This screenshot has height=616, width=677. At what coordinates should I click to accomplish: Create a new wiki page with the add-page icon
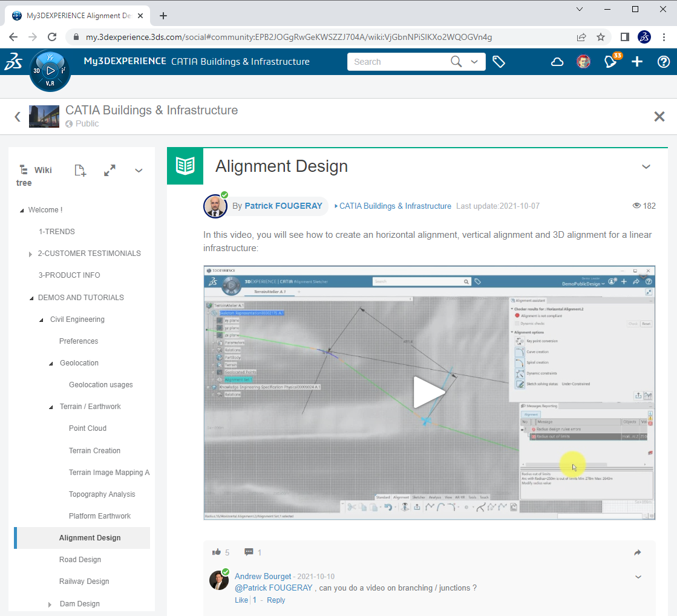tap(80, 170)
